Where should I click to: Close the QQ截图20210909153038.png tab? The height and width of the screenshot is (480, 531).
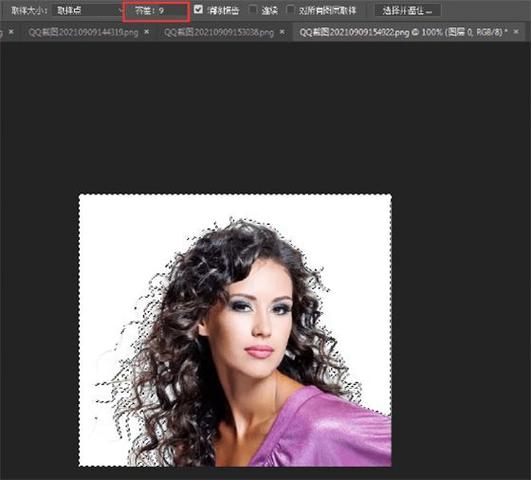pos(282,32)
